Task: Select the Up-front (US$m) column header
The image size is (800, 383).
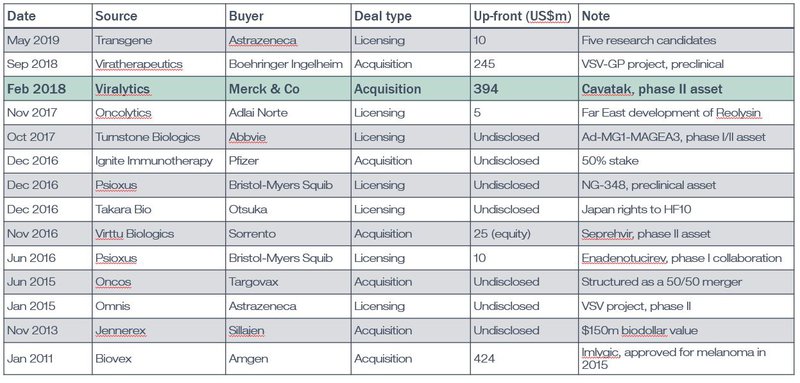Action: 522,16
